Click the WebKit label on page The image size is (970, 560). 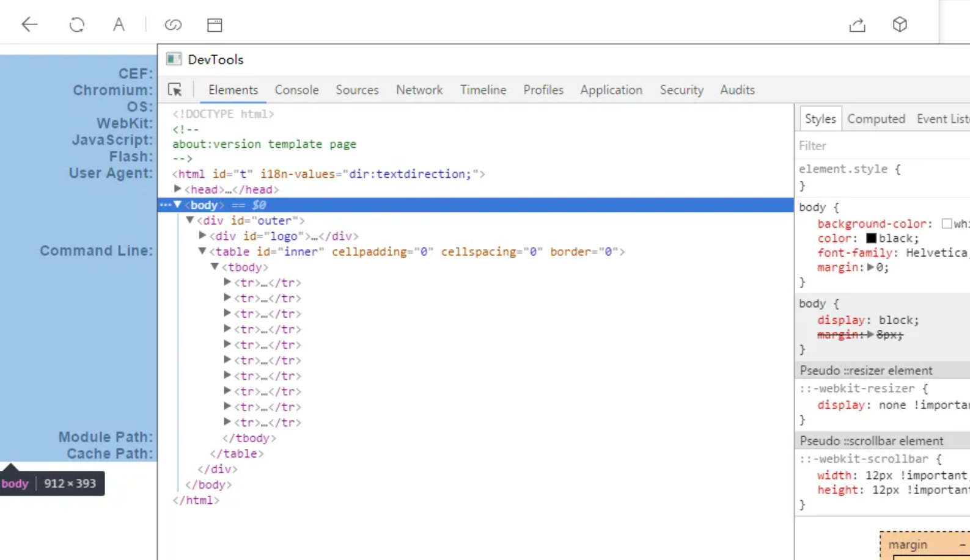coord(125,123)
